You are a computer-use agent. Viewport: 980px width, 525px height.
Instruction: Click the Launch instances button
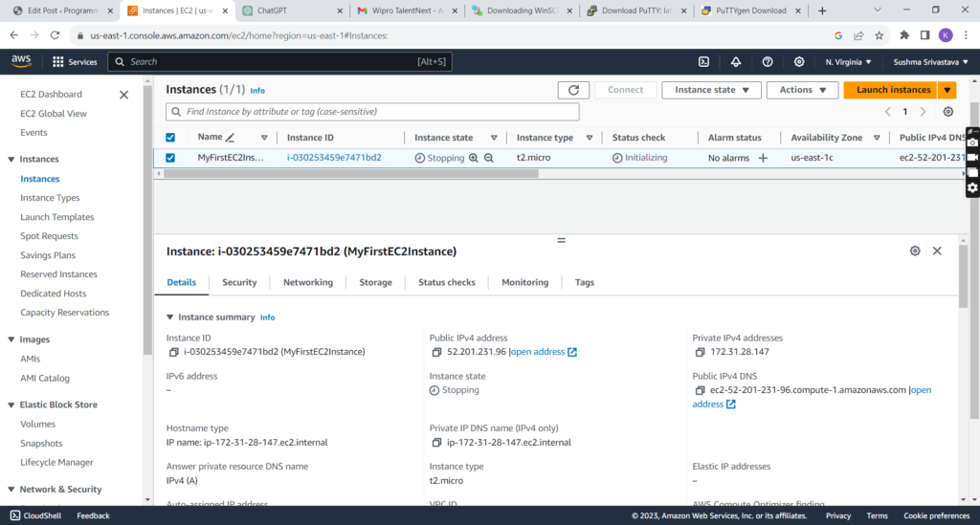[x=893, y=90]
